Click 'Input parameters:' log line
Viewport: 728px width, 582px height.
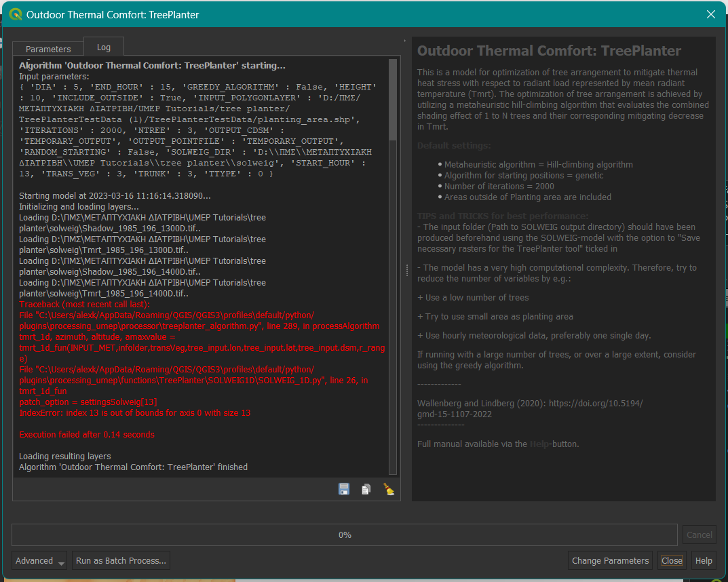54,76
